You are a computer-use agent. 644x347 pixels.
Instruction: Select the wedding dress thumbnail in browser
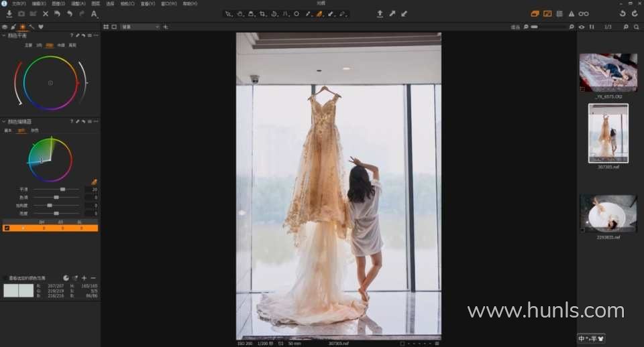click(x=608, y=133)
